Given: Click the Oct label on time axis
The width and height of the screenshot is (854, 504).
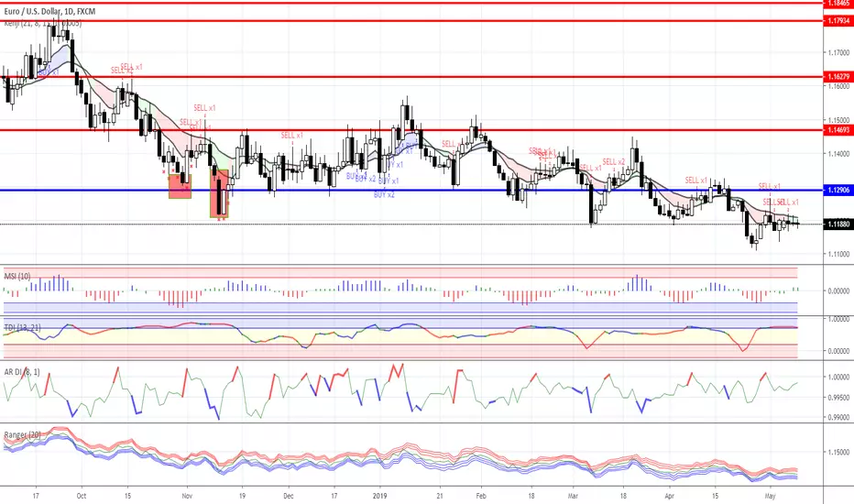Looking at the screenshot, I should tap(82, 496).
